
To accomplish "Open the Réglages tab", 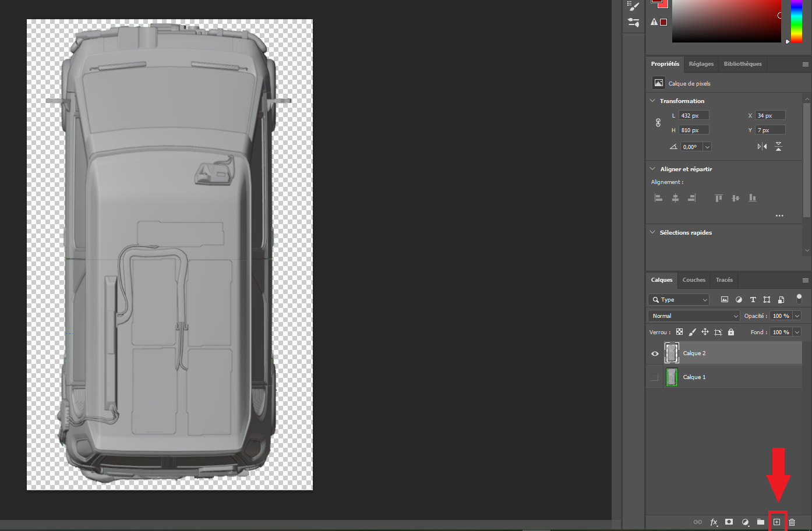I will (x=701, y=64).
